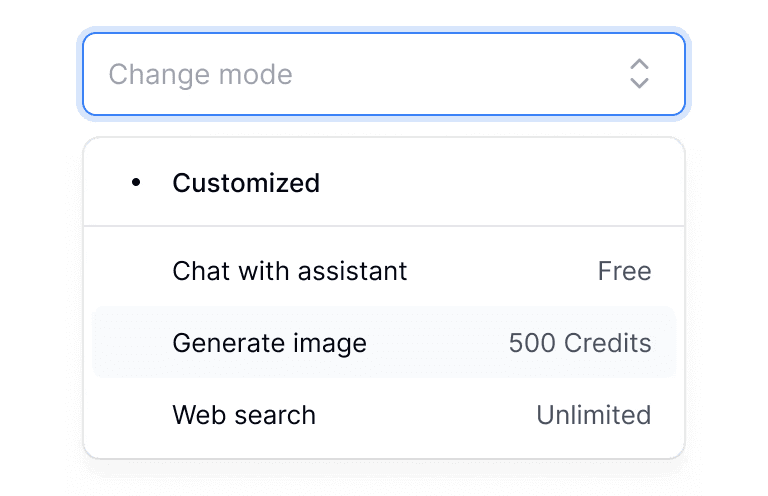
Task: Click the Customized heading text
Action: point(246,183)
